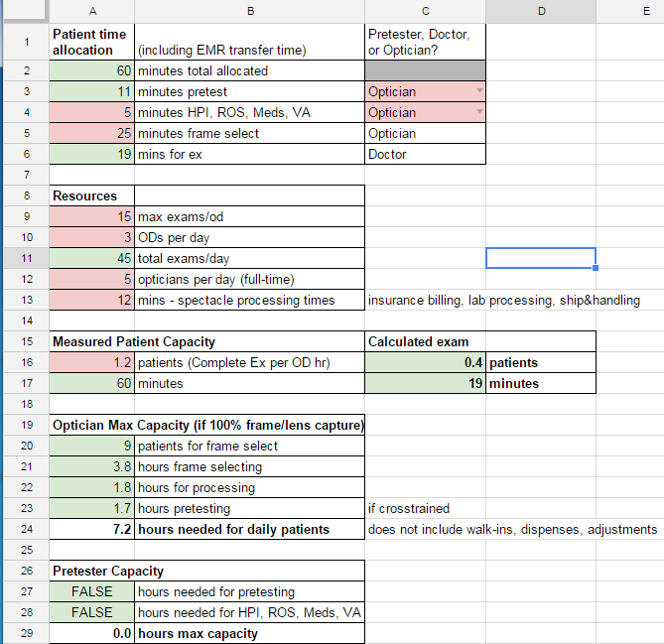Click 'minutes pretest' label cell

[250, 91]
